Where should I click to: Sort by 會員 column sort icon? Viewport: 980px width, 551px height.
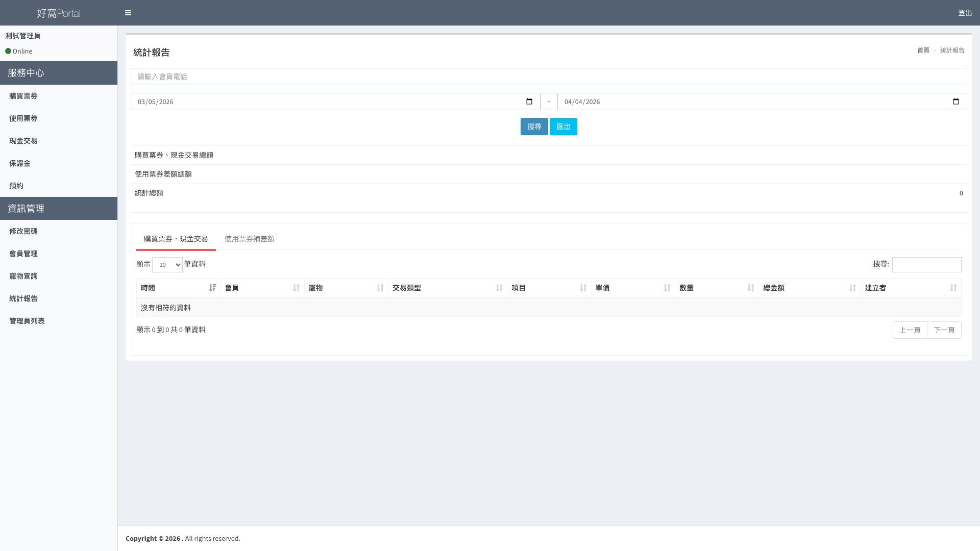pyautogui.click(x=296, y=288)
